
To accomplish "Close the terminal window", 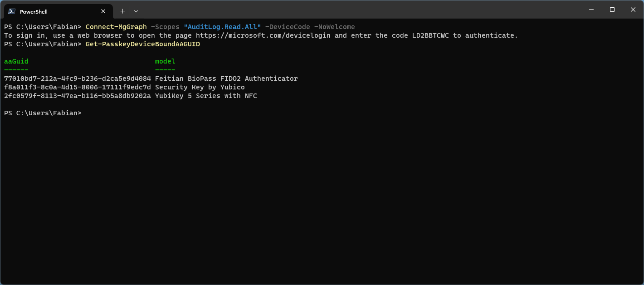I will point(633,10).
